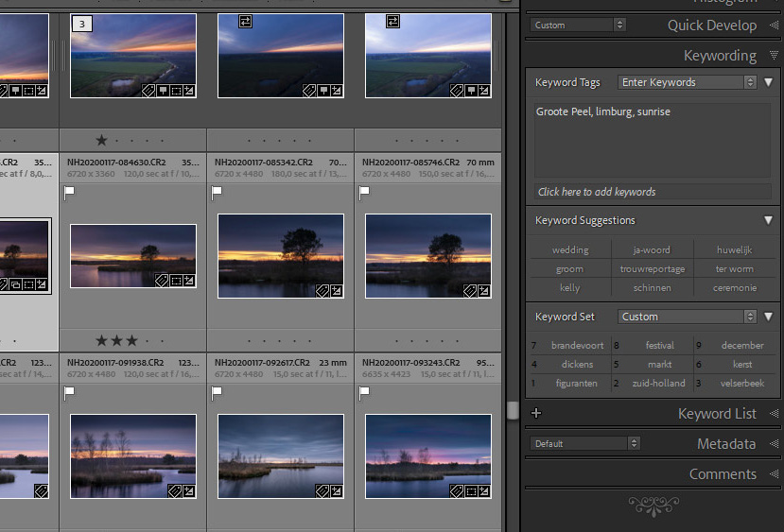The height and width of the screenshot is (532, 784).
Task: Click the field Click here to add keywords
Action: point(653,192)
